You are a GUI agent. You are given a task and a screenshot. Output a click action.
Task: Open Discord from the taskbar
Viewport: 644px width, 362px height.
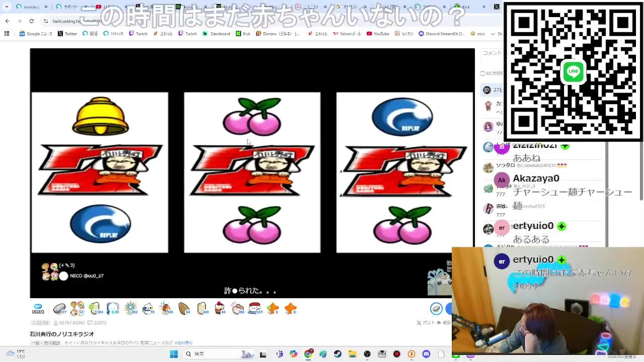pyautogui.click(x=426, y=354)
